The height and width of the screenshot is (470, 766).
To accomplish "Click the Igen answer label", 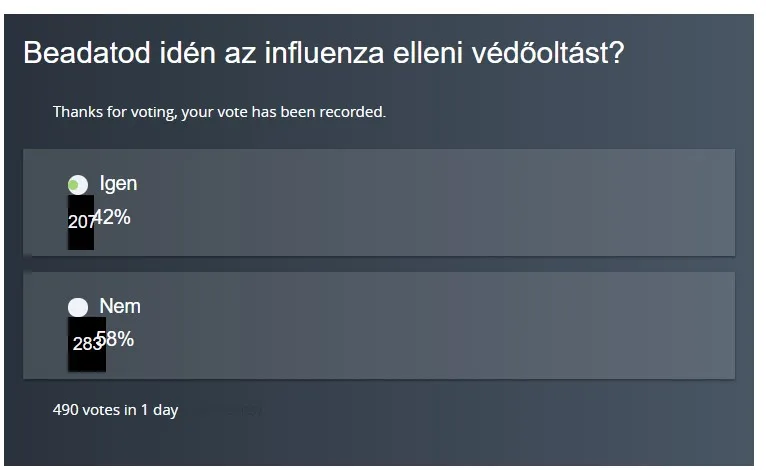I will [x=118, y=184].
